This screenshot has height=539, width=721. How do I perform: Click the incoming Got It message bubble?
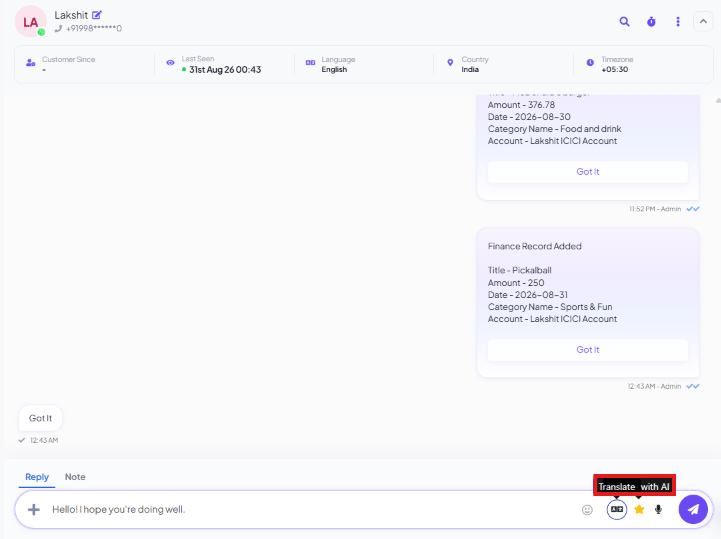point(40,419)
